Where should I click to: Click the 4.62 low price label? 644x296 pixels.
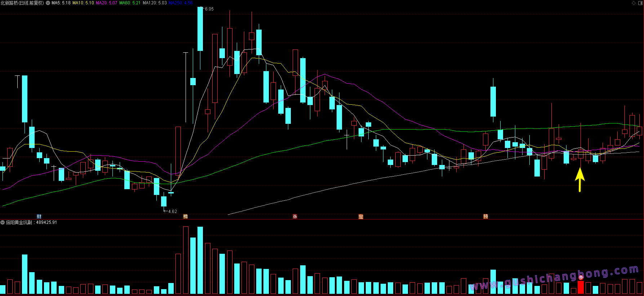(x=172, y=212)
